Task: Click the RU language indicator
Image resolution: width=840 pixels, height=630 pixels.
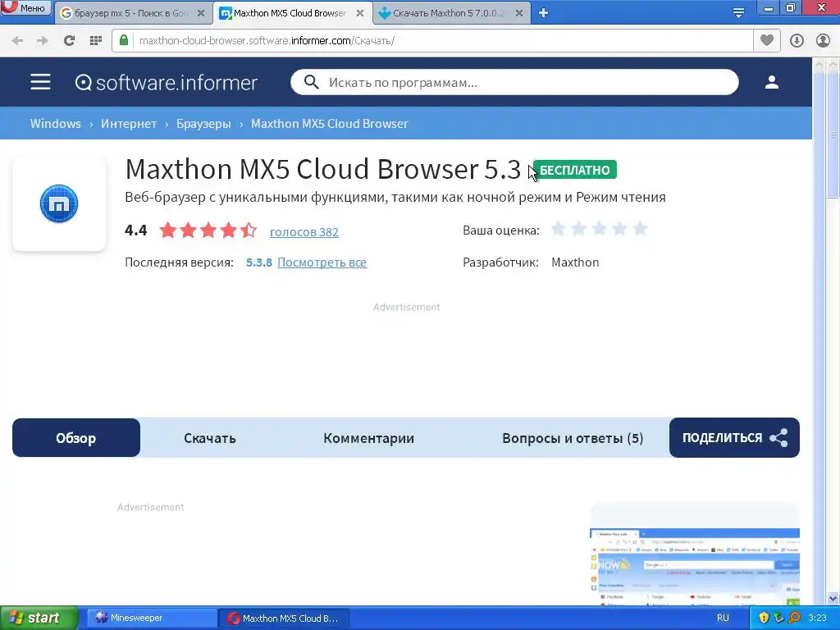Action: pos(723,618)
